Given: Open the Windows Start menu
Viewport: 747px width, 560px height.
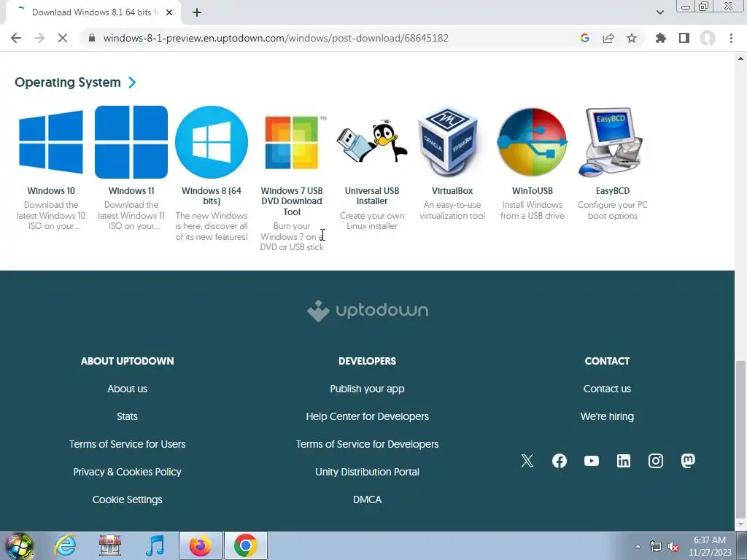Looking at the screenshot, I should coord(20,545).
